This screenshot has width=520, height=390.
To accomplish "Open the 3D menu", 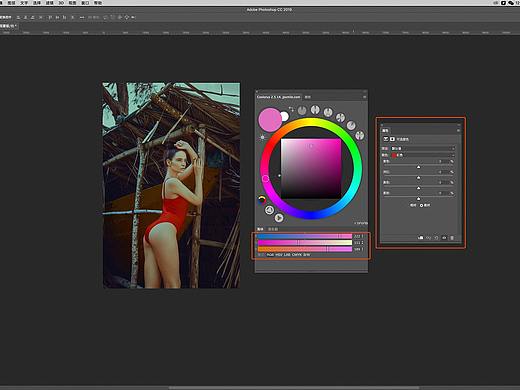I will [x=61, y=2].
